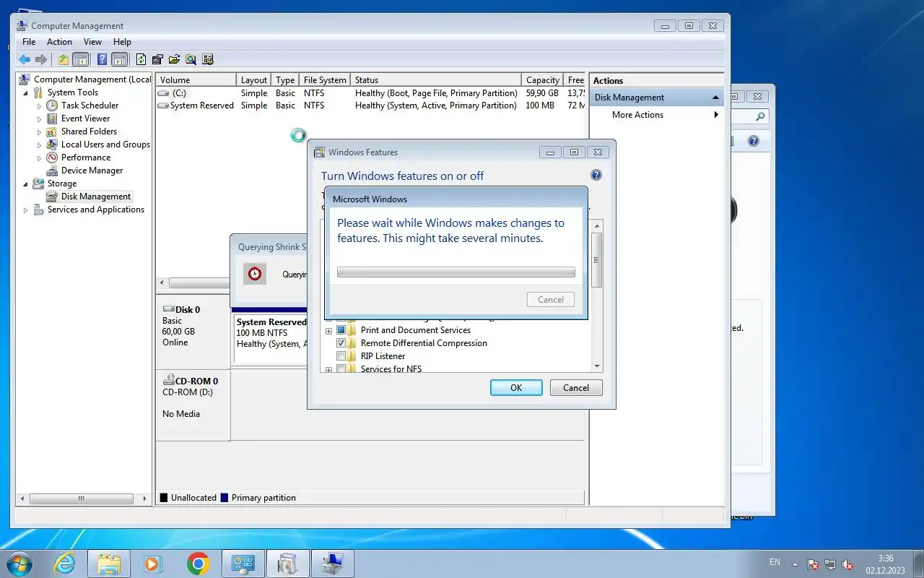Image resolution: width=924 pixels, height=578 pixels.
Task: Click the Shared Folders icon in tree
Action: (52, 131)
